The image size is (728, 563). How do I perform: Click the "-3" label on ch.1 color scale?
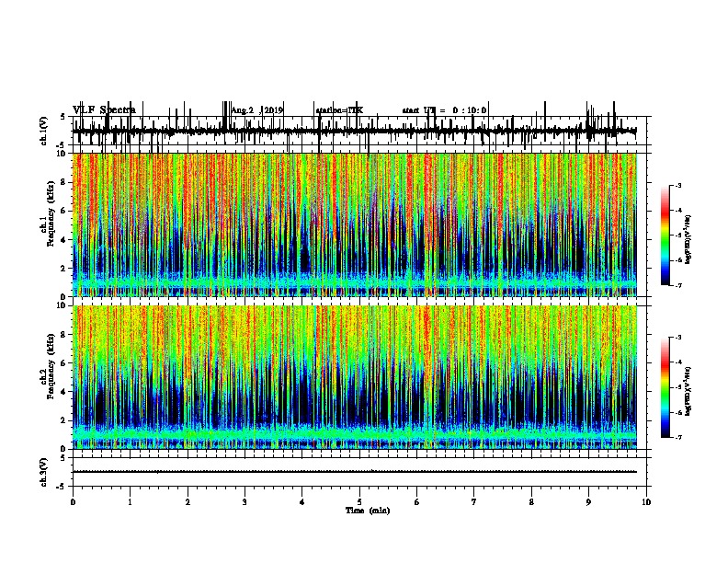(678, 185)
